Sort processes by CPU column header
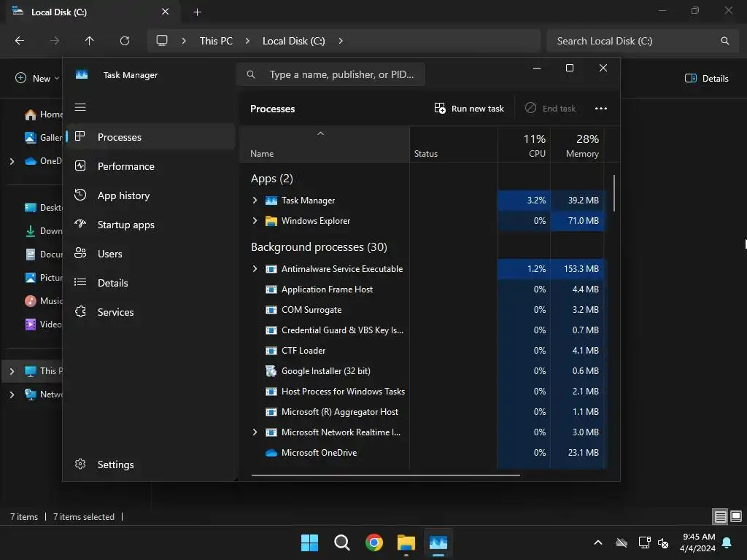747x560 pixels. click(x=524, y=144)
